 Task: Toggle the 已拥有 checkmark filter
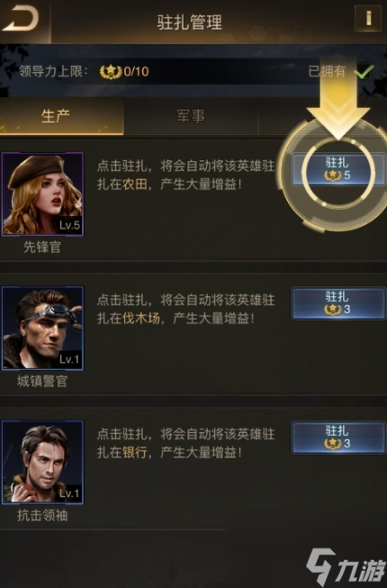click(x=364, y=71)
